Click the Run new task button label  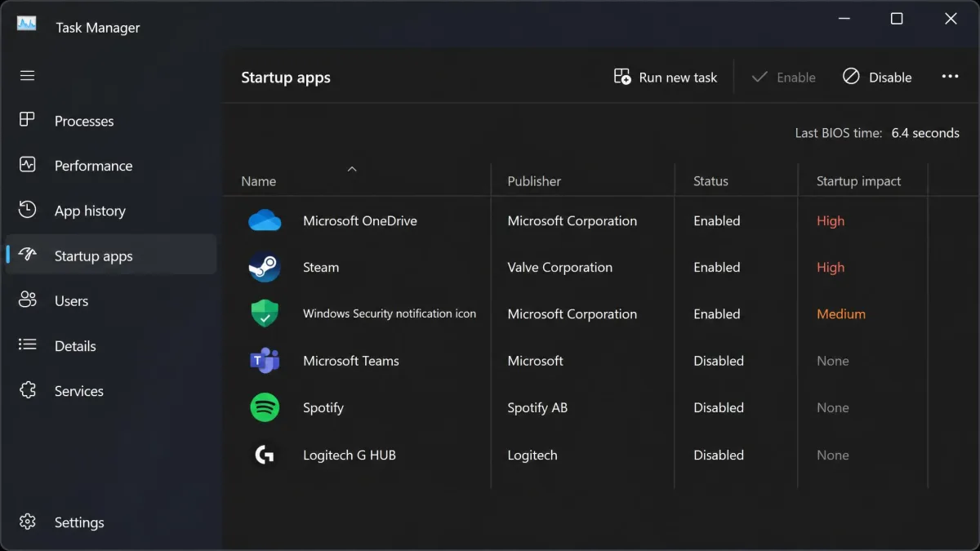pos(678,78)
